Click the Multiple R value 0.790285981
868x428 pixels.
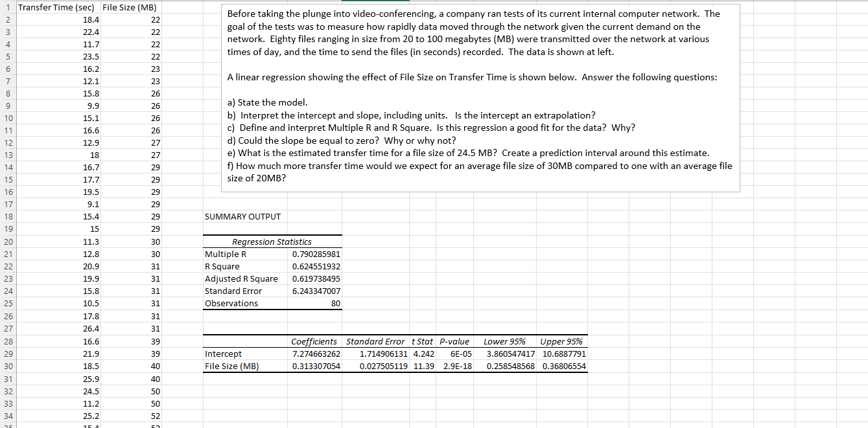point(316,254)
